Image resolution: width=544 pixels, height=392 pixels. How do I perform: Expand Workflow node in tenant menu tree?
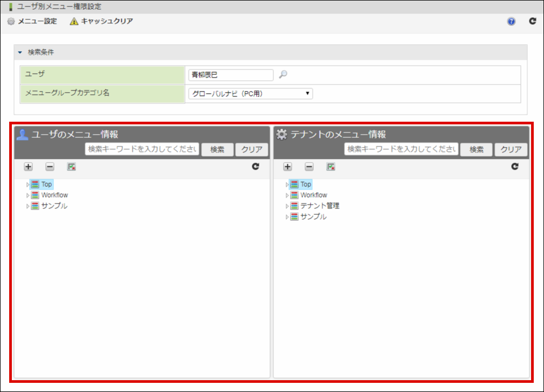pyautogui.click(x=287, y=195)
